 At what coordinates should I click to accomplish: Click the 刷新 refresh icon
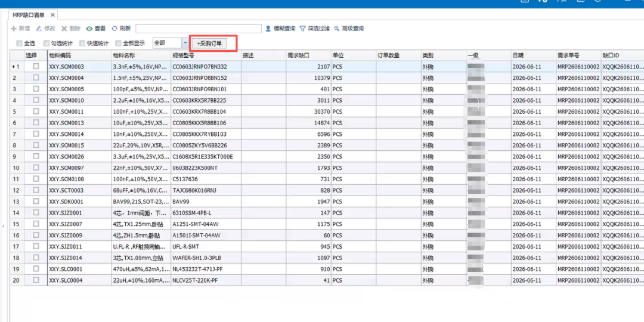coord(114,29)
